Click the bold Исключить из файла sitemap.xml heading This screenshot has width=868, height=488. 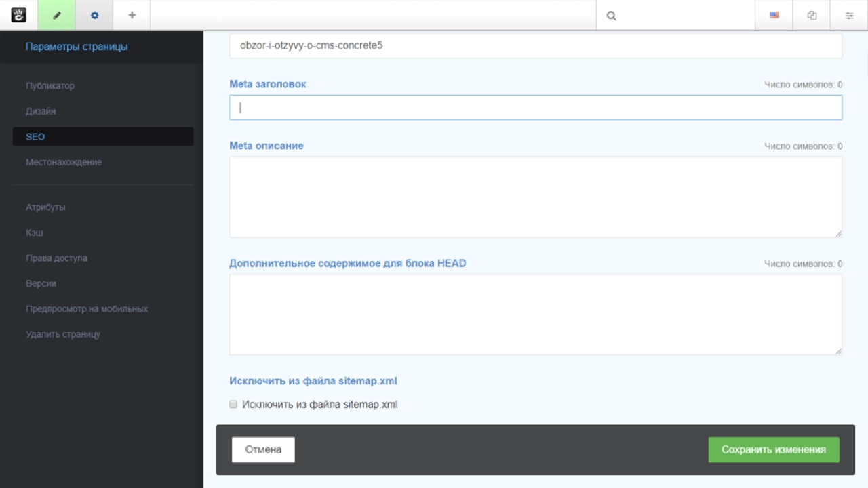coord(313,381)
